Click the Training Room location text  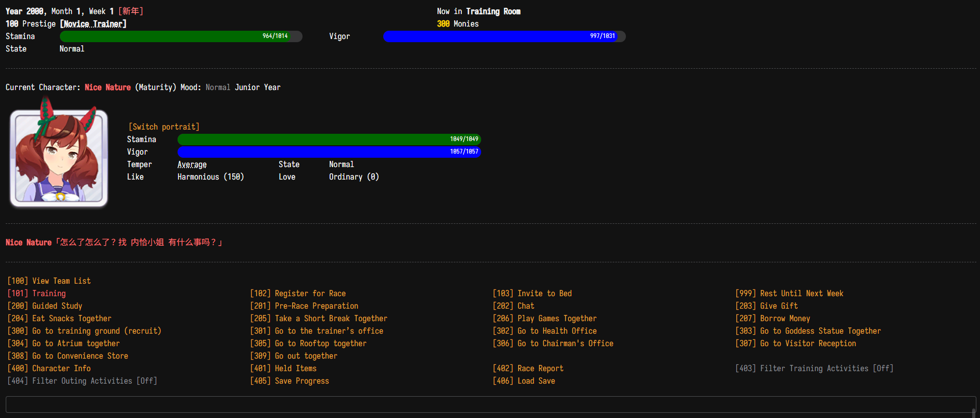tap(493, 11)
